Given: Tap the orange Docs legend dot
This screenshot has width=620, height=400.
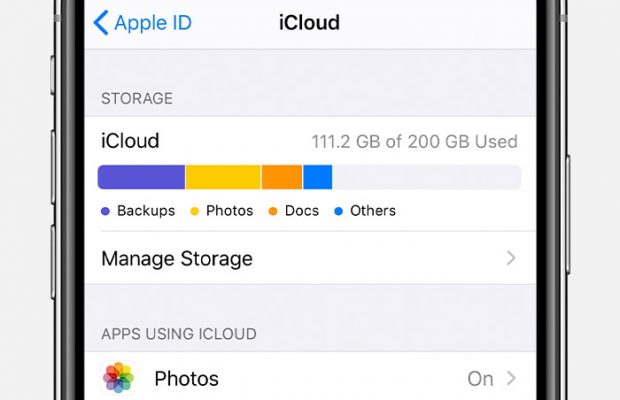Looking at the screenshot, I should coord(274,211).
